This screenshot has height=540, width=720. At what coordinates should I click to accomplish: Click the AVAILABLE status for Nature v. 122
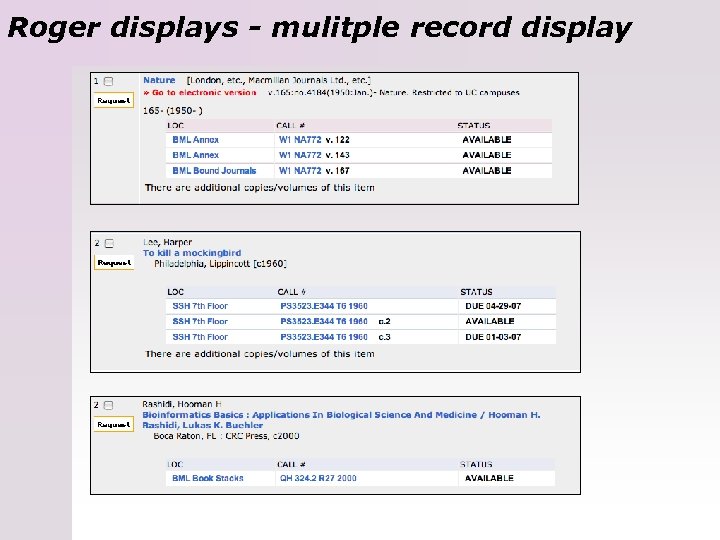(x=487, y=140)
